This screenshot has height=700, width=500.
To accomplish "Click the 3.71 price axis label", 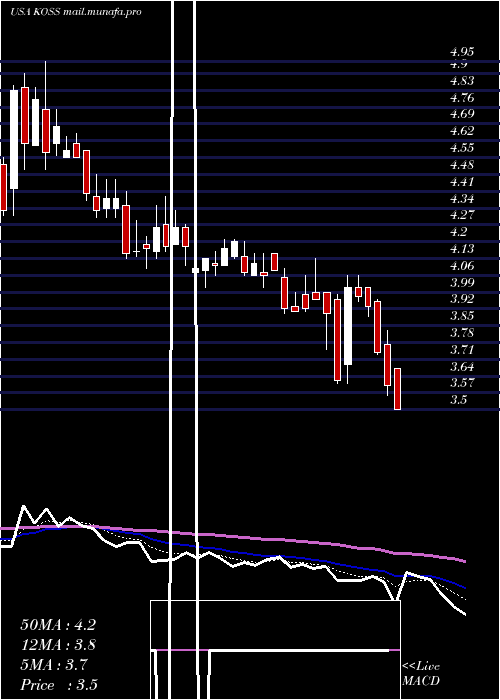I will [x=462, y=349].
